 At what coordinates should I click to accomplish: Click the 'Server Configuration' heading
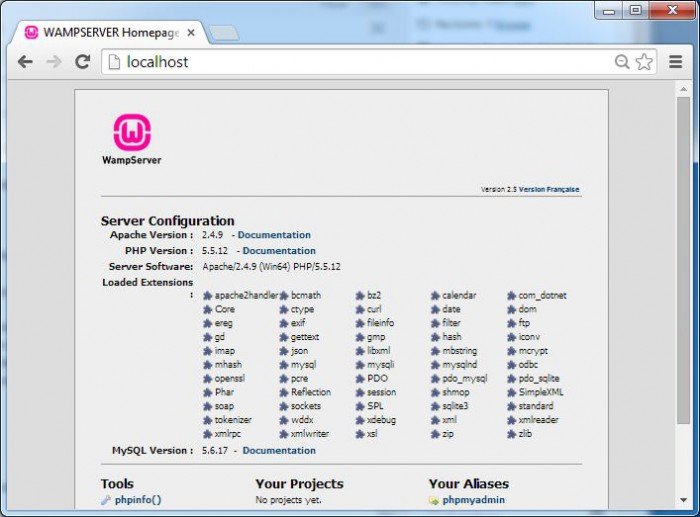pyautogui.click(x=167, y=221)
